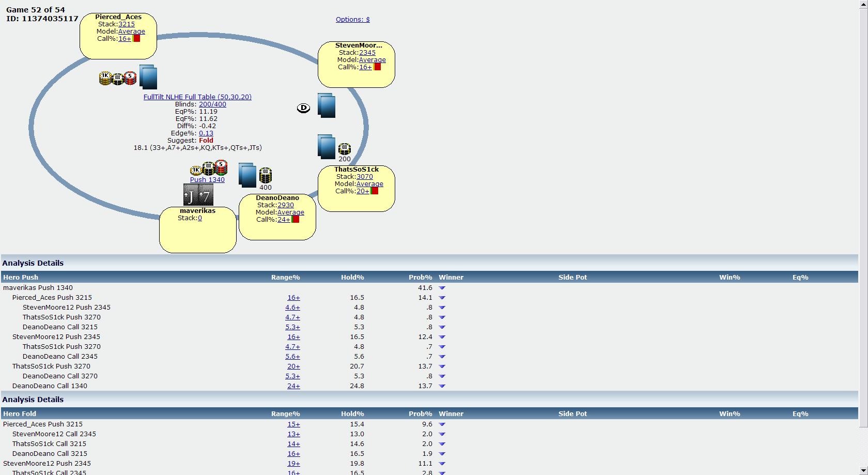Click the Blinds 200/400 link
This screenshot has height=475, width=868.
pos(212,104)
